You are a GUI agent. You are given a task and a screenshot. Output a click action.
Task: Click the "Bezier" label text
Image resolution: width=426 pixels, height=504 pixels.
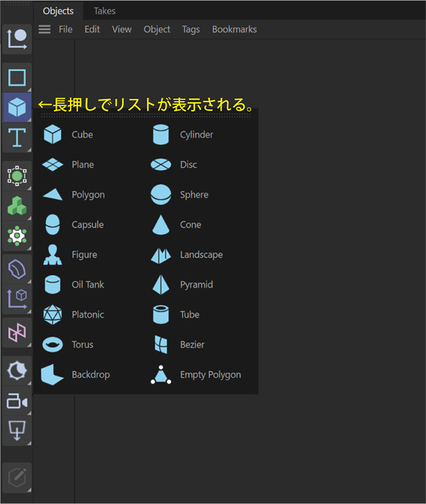(x=192, y=345)
